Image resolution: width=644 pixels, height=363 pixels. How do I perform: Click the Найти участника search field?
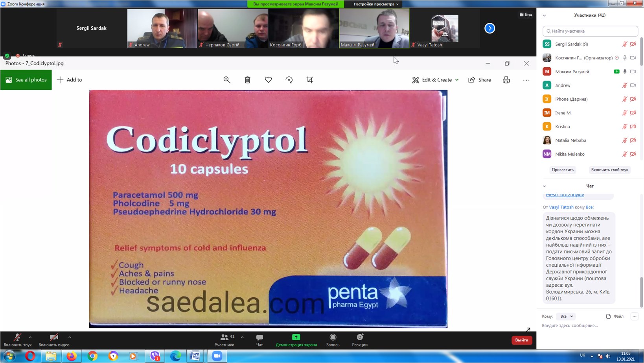[590, 31]
